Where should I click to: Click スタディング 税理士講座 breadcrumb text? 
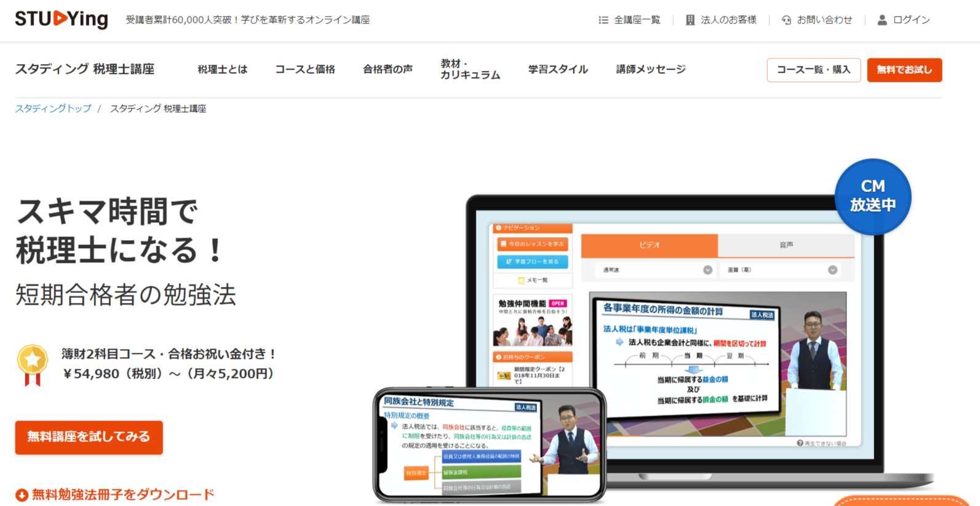coord(158,108)
